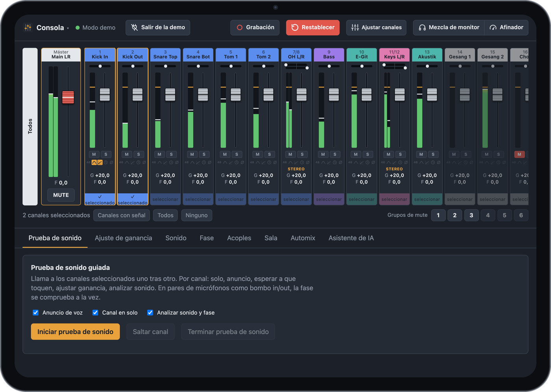
Task: Click the delay clock icon on Kick Out
Action: click(138, 162)
